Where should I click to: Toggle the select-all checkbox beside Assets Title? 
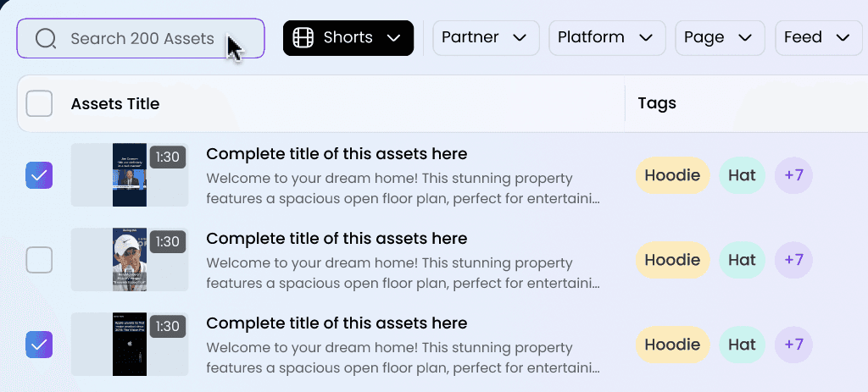point(39,103)
